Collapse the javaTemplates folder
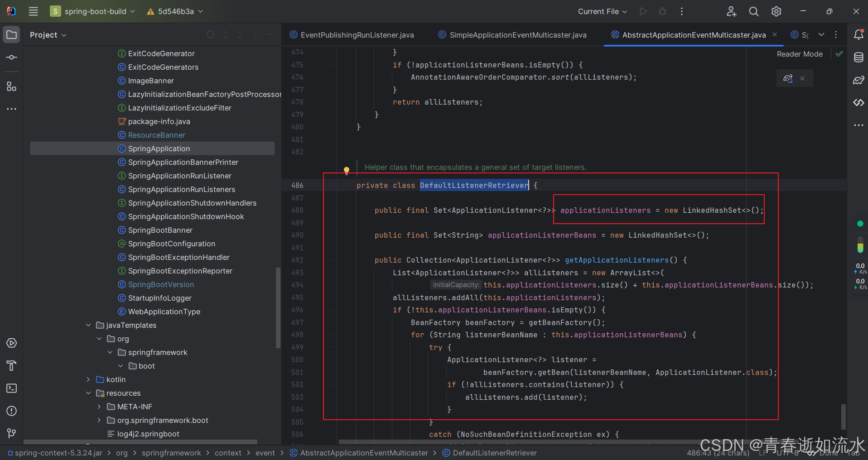The image size is (868, 460). [x=88, y=325]
